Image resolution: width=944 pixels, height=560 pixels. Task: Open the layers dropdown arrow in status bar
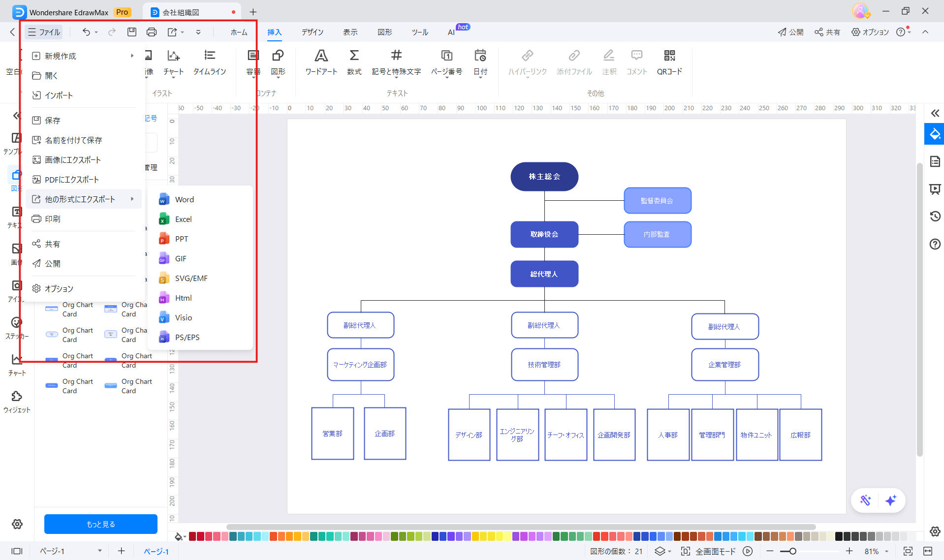[669, 552]
